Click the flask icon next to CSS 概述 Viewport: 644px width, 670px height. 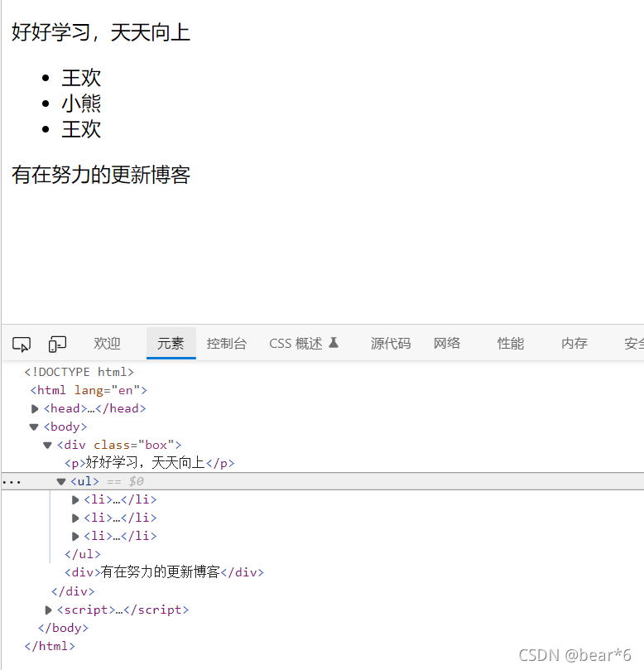pos(334,343)
